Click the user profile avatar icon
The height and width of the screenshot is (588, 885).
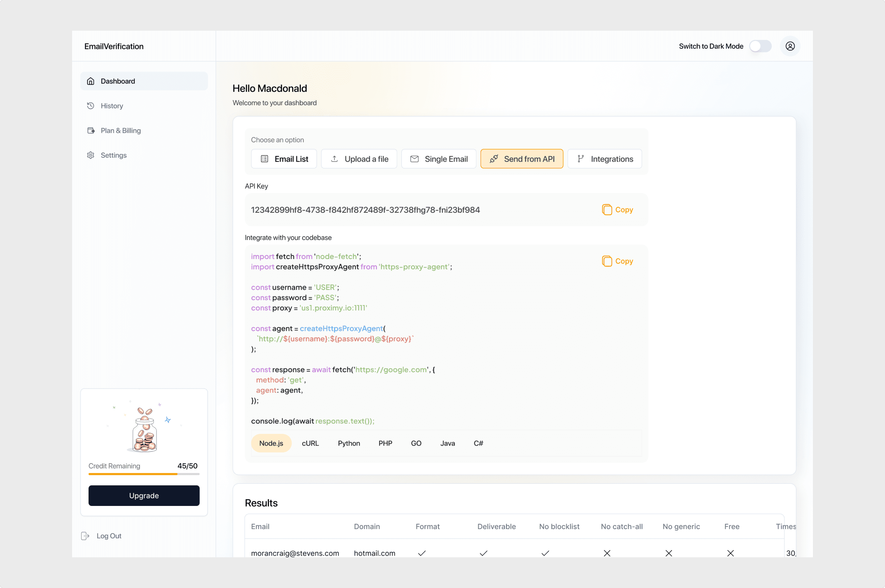790,46
